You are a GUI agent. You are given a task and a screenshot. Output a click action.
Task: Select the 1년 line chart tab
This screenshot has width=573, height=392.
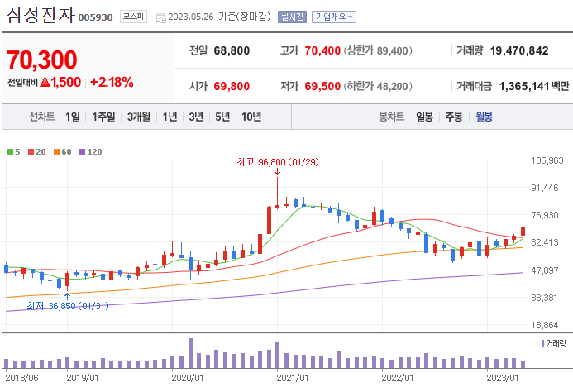170,117
